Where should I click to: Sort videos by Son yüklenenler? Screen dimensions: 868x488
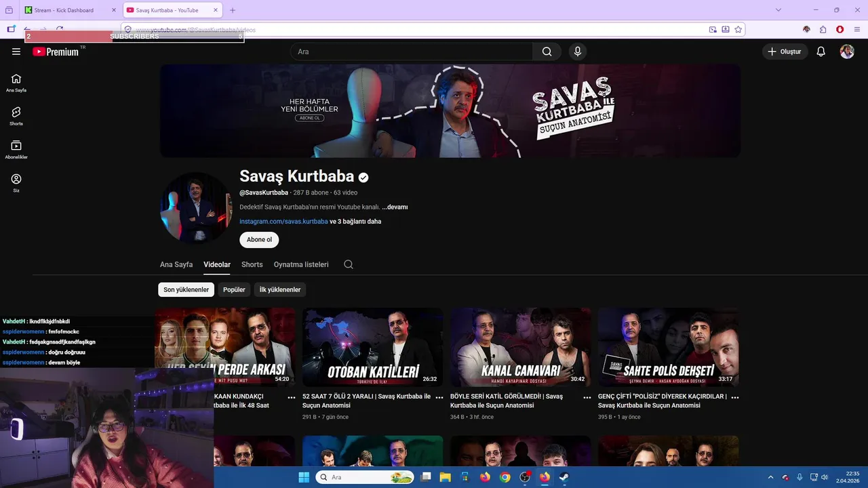point(186,289)
